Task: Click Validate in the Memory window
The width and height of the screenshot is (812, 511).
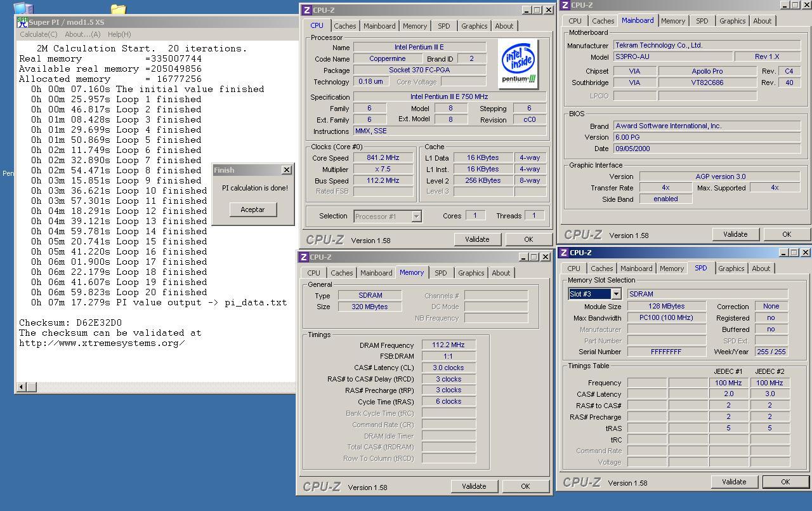Action: click(474, 486)
